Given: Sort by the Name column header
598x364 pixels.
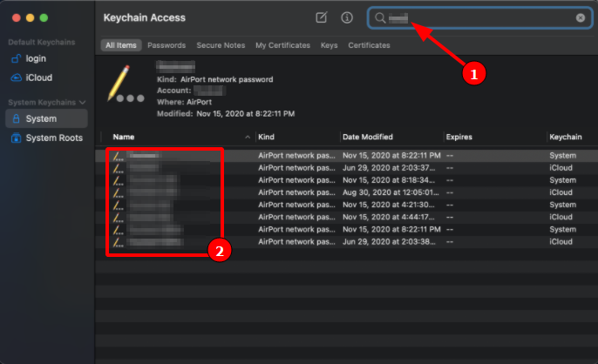Looking at the screenshot, I should pyautogui.click(x=124, y=137).
